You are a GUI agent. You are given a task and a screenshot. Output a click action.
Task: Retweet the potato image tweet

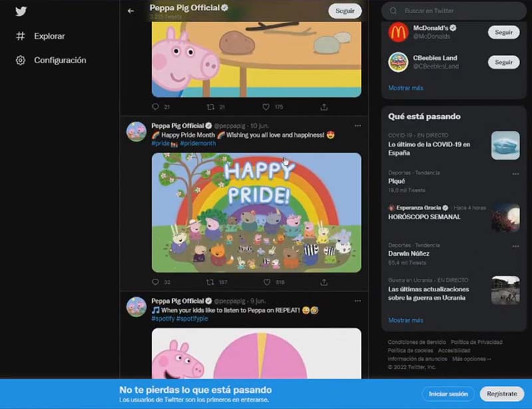point(210,107)
